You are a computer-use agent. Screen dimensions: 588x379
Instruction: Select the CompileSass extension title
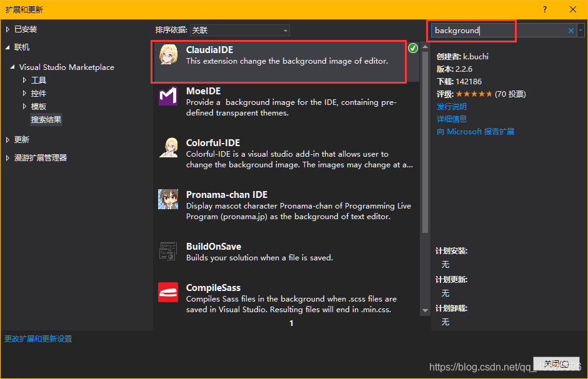coord(213,288)
